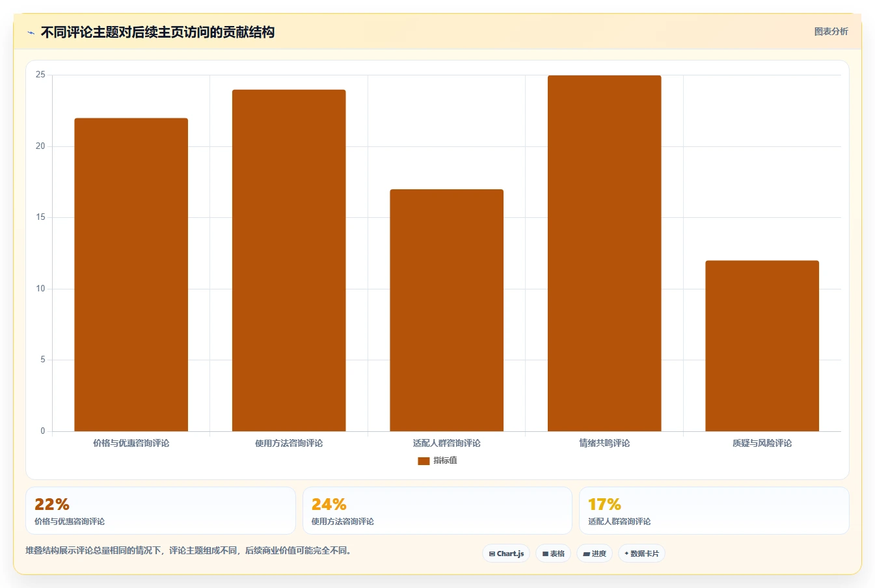Click the 质疑与风险评论 bar
This screenshot has height=588, width=875.
coord(762,346)
